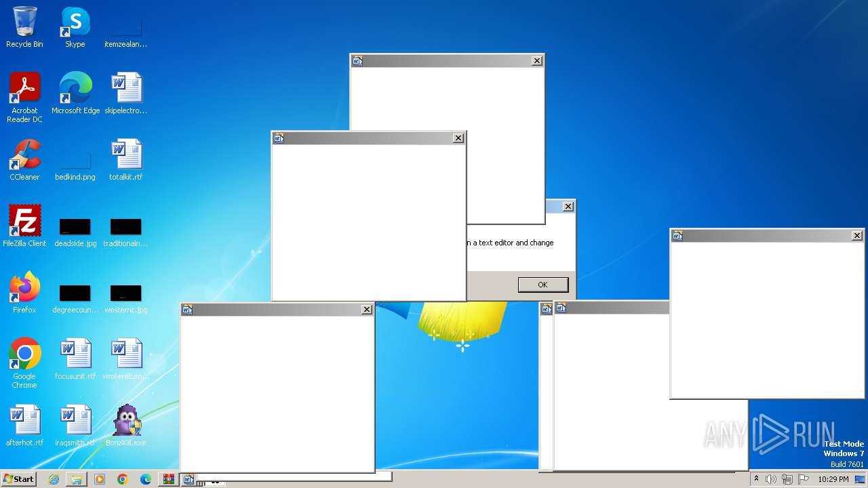
Task: Close the blank window above the tray clock
Action: point(857,236)
